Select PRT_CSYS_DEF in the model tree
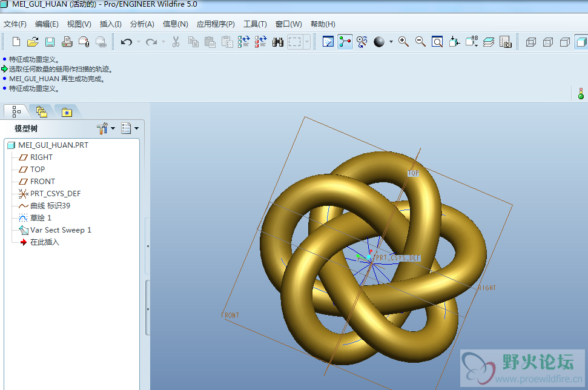The image size is (588, 390). 55,194
